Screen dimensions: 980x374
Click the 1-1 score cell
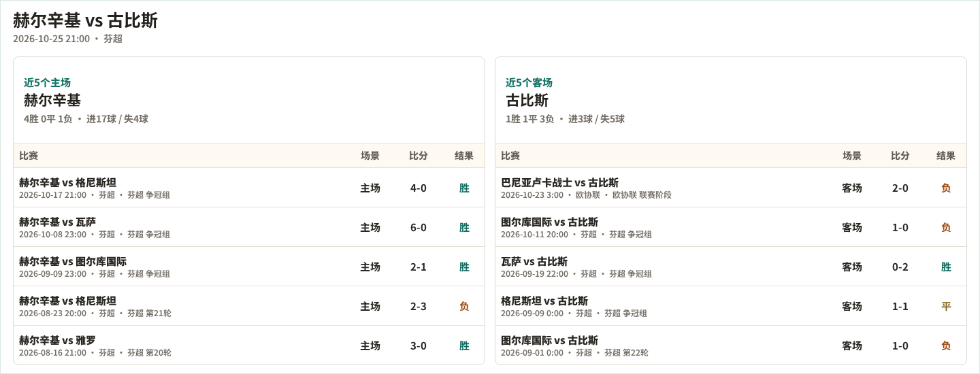[x=900, y=306]
